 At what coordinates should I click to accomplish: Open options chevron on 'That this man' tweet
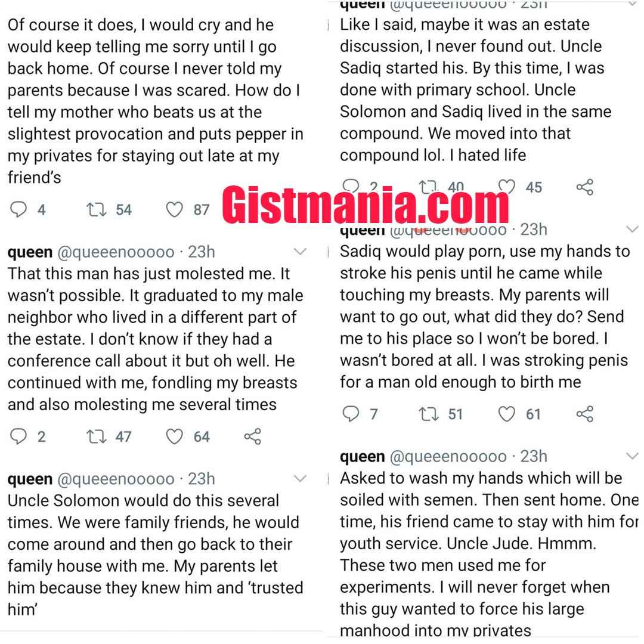pos(300,252)
